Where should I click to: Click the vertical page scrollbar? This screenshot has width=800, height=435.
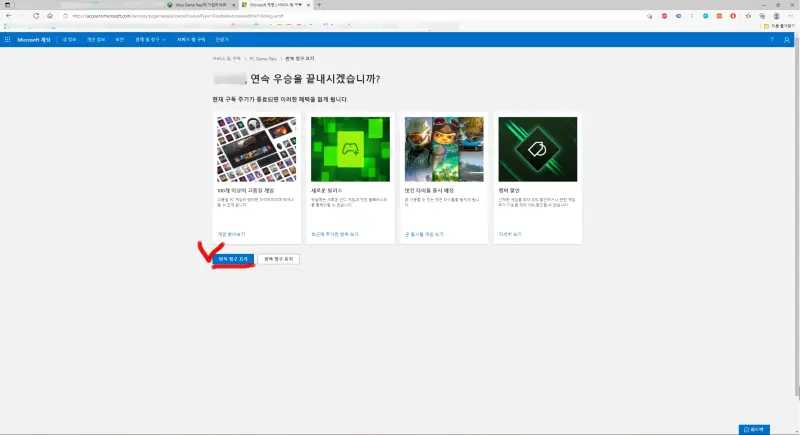(x=797, y=219)
